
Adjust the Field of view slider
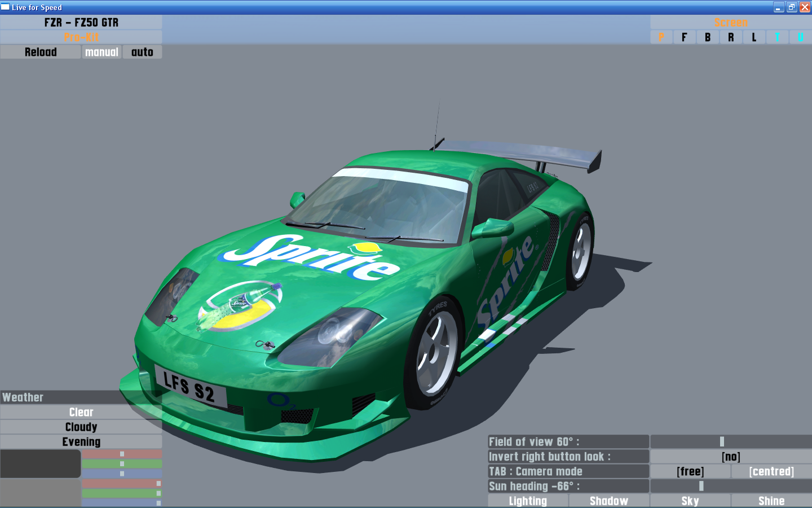731,441
